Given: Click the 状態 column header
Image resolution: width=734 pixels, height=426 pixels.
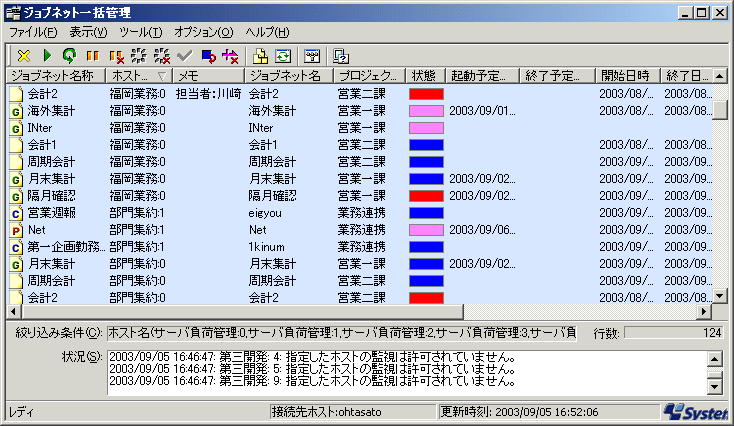Looking at the screenshot, I should [x=423, y=76].
